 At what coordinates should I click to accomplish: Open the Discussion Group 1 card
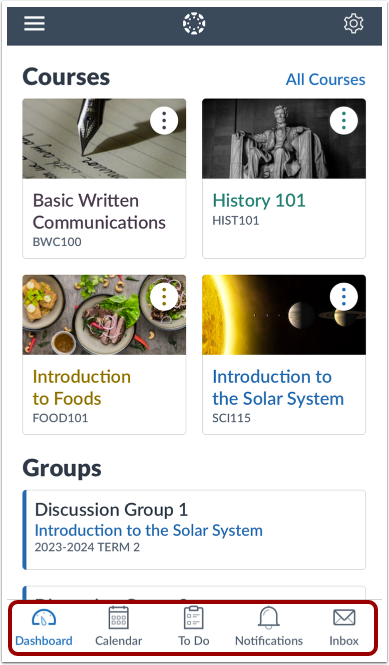click(194, 530)
